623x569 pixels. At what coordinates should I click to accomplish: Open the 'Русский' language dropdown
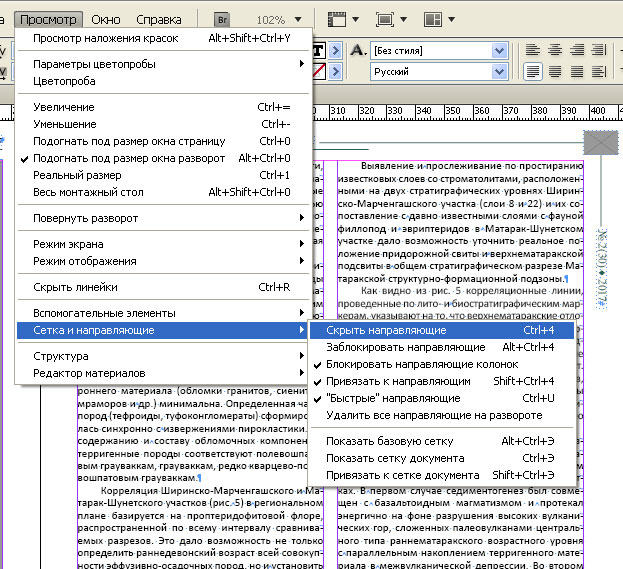coord(499,72)
